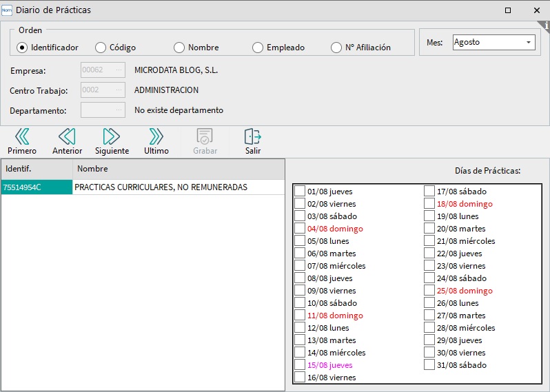Check the 01/08 jueves checkbox

(x=300, y=192)
